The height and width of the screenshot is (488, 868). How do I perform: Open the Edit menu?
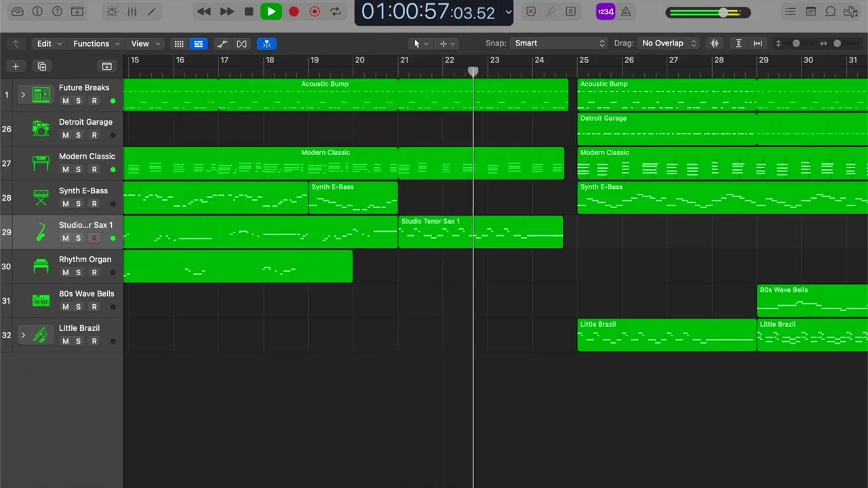point(49,43)
